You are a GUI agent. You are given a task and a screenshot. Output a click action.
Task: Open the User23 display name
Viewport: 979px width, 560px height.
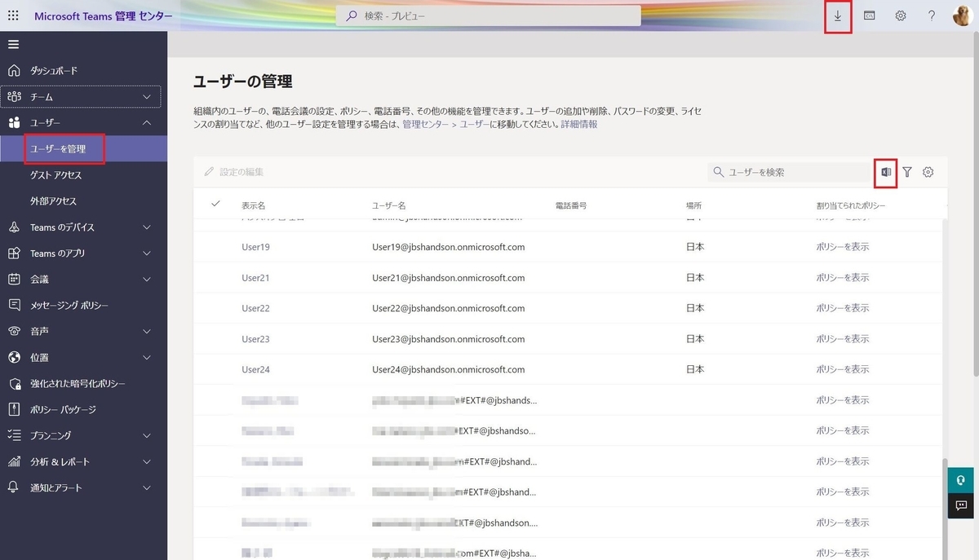255,339
